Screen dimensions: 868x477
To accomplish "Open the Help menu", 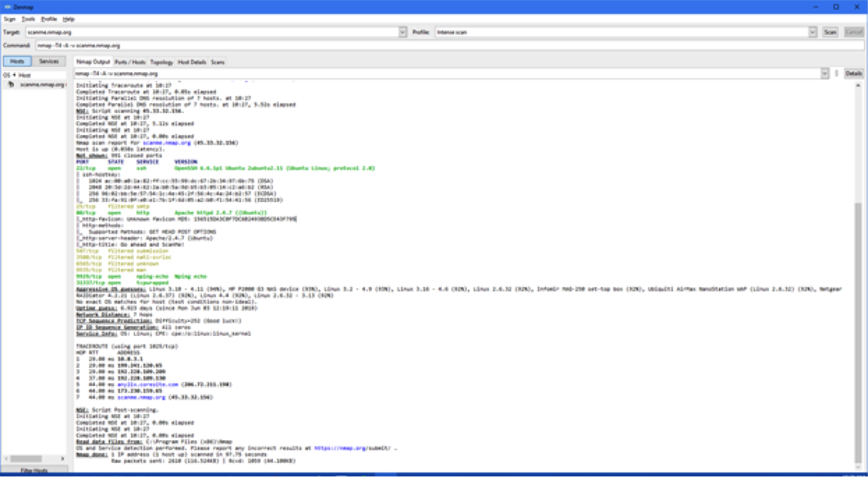I will tap(68, 19).
